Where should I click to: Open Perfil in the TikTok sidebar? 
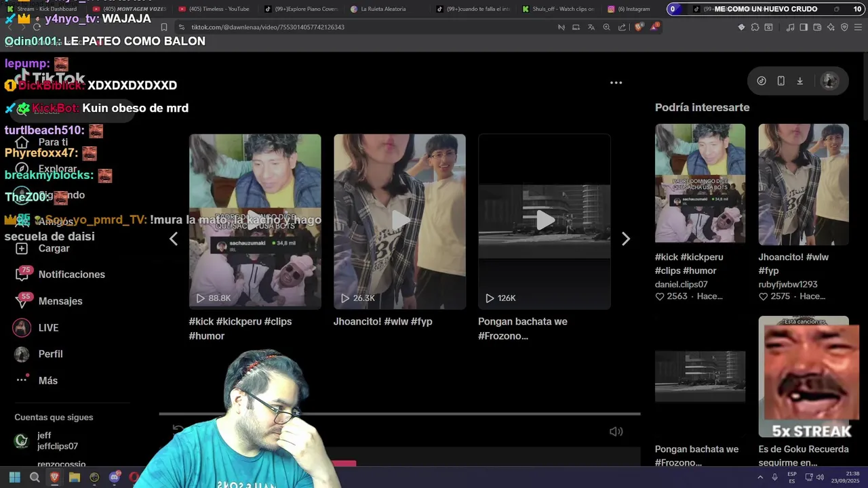point(39,354)
